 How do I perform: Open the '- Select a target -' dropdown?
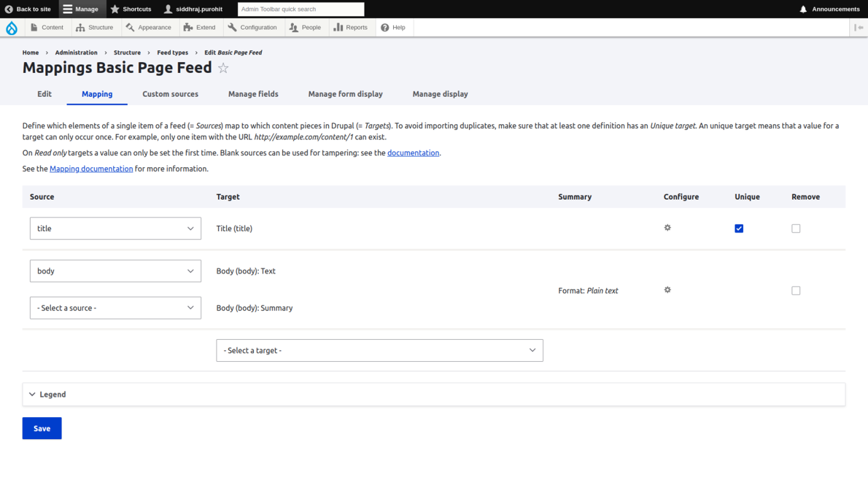pos(379,350)
